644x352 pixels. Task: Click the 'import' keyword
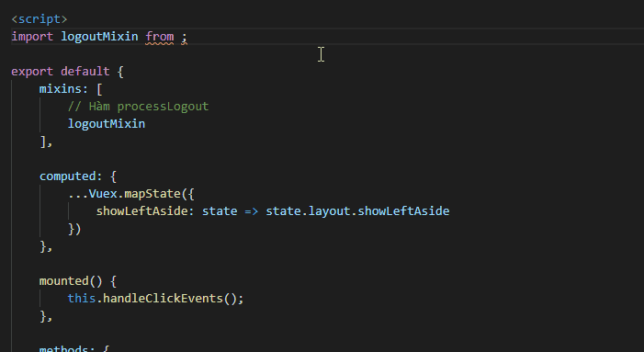(x=32, y=37)
